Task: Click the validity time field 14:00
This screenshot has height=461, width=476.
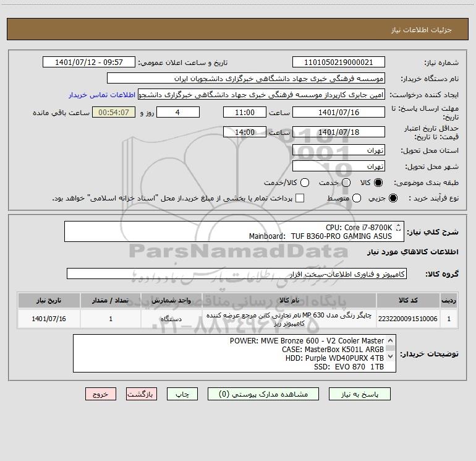Action: [x=245, y=132]
